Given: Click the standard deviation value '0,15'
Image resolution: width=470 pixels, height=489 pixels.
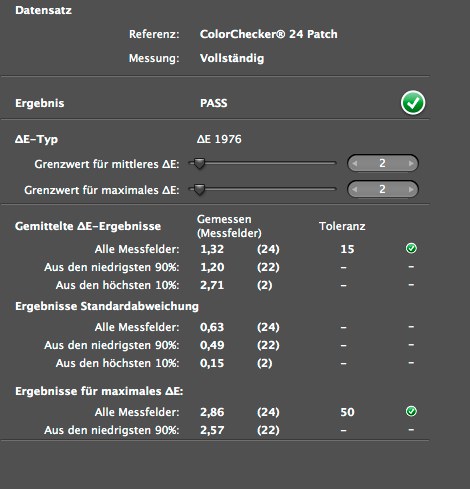Looking at the screenshot, I should [212, 363].
